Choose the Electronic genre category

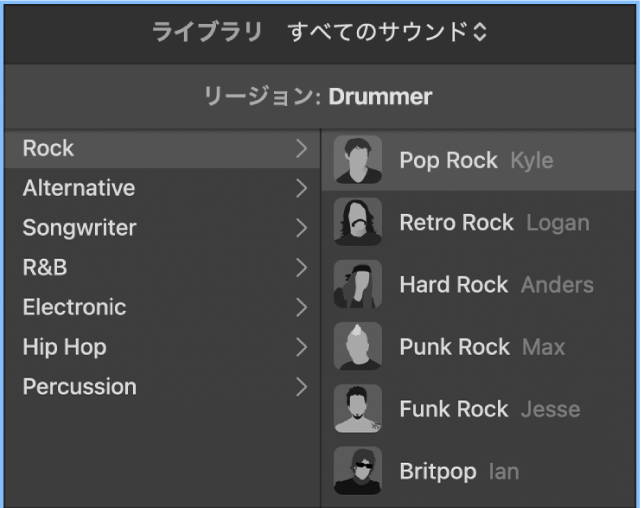[162, 307]
